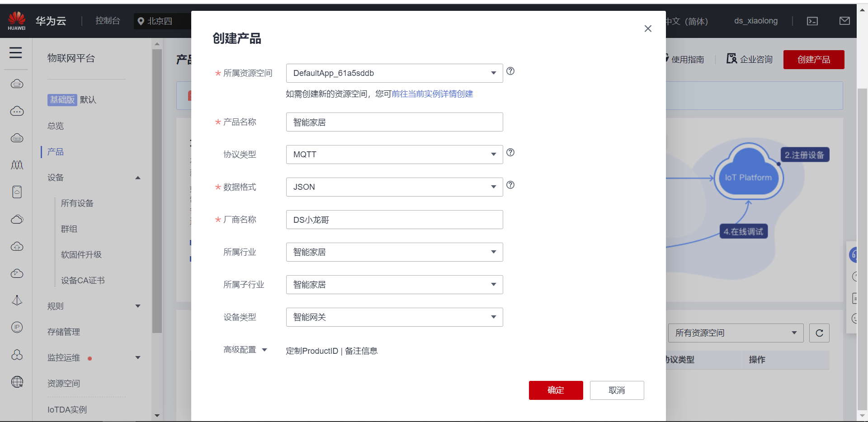Select 产品 in sidebar
Screen dimensions: 868x422
pyautogui.click(x=56, y=152)
